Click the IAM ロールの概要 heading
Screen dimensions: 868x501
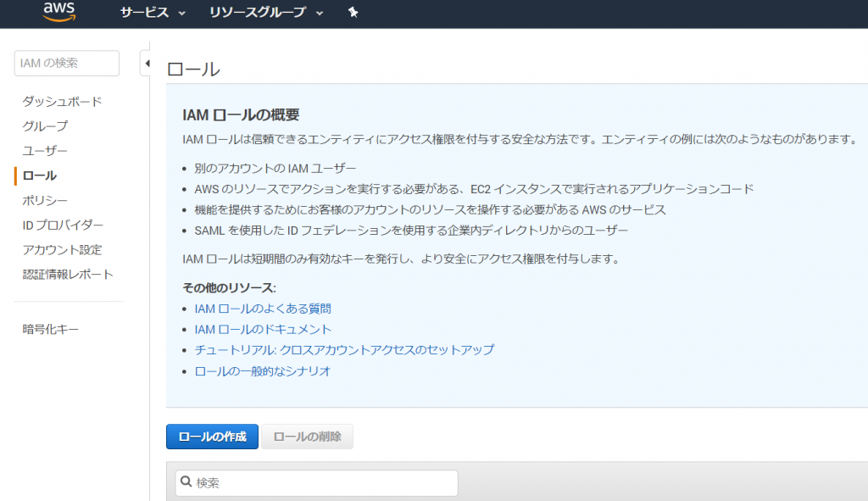coord(241,114)
